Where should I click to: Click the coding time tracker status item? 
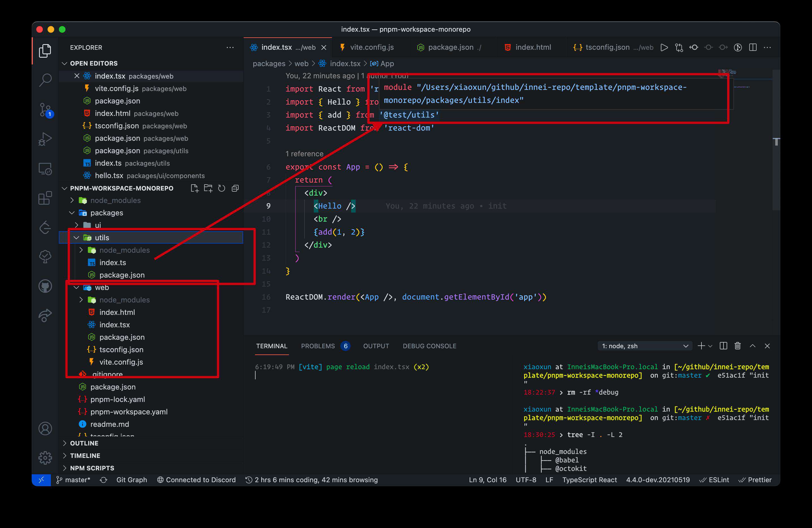(312, 480)
